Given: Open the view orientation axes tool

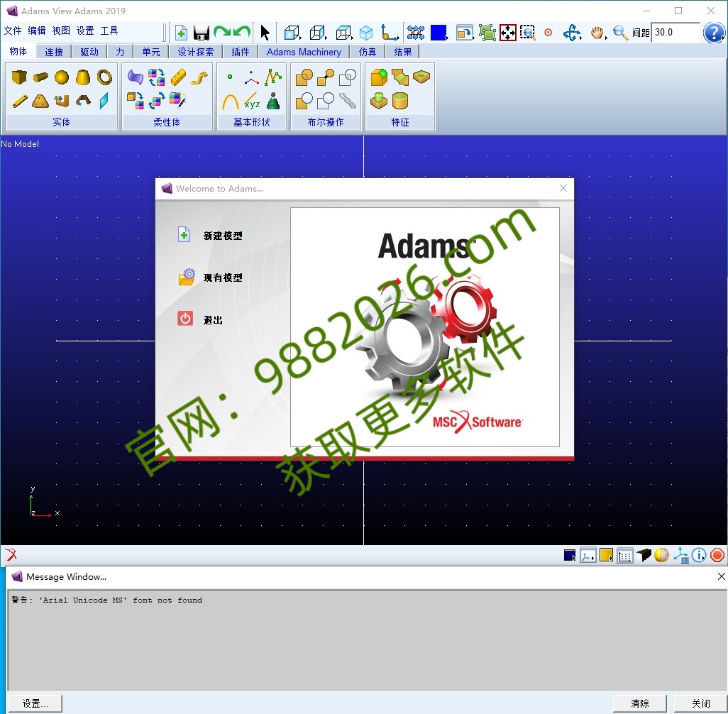Looking at the screenshot, I should click(x=389, y=33).
